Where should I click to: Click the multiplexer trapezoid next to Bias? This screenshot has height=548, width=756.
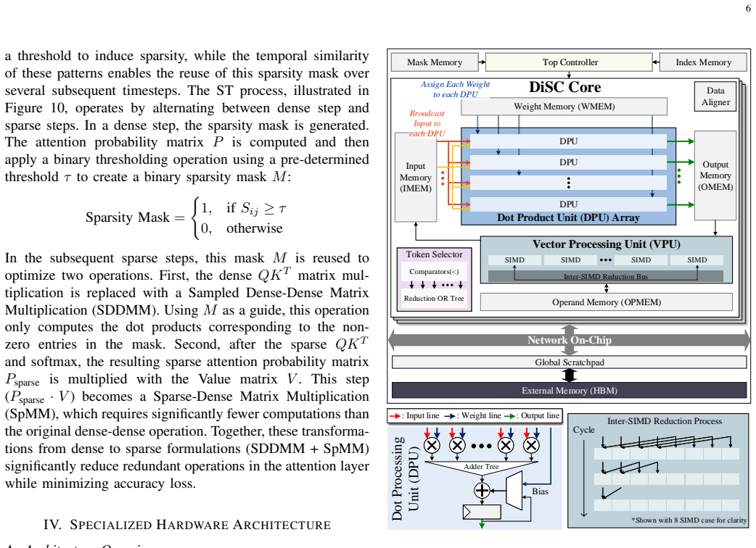pos(514,490)
